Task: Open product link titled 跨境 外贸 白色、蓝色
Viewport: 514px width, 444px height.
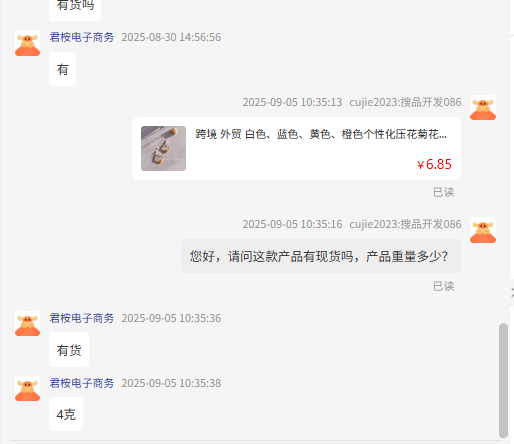Action: (x=321, y=134)
